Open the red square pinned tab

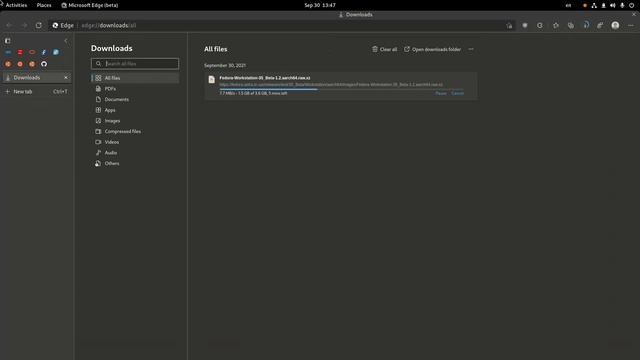(20, 52)
